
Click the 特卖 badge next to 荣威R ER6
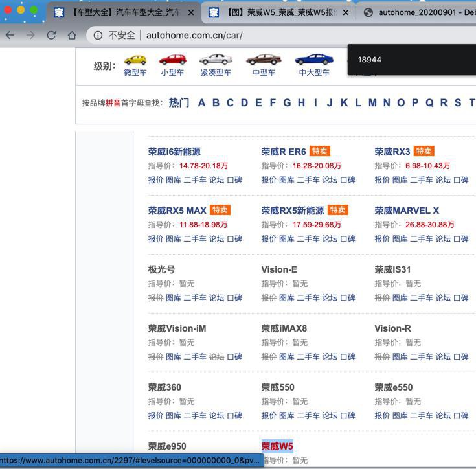(x=320, y=151)
